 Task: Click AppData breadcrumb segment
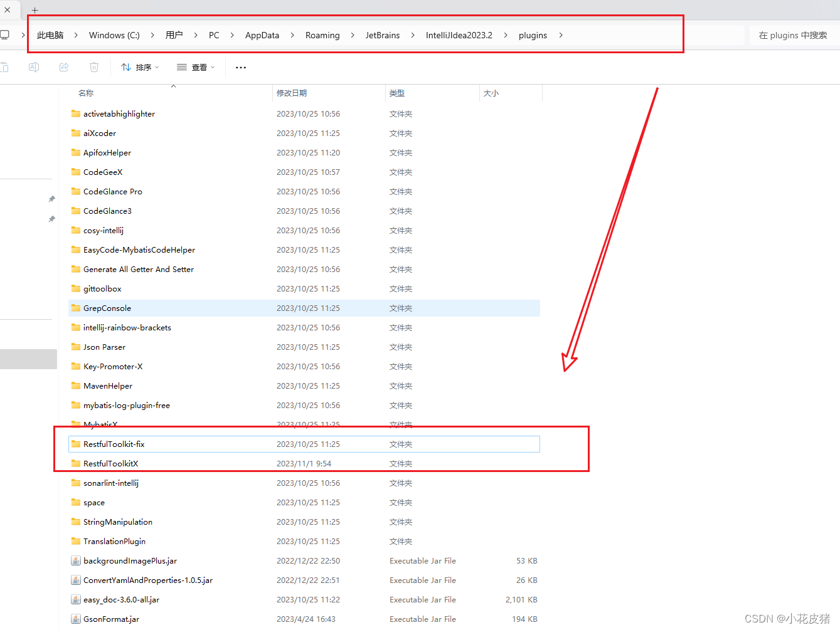click(262, 35)
